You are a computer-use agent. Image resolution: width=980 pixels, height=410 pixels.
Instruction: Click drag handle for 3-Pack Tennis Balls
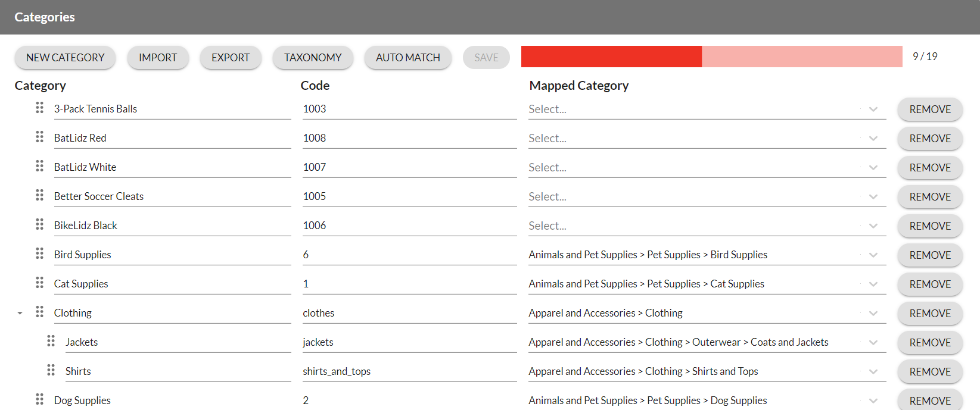[39, 108]
